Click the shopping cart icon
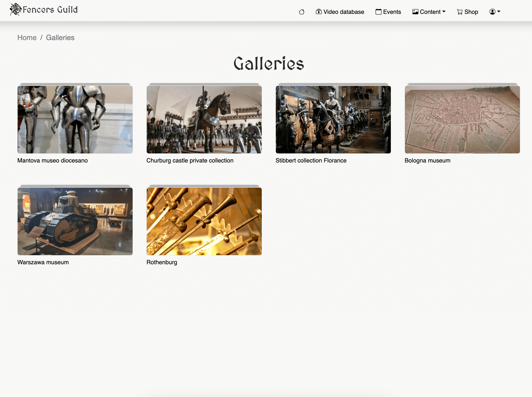 click(460, 12)
